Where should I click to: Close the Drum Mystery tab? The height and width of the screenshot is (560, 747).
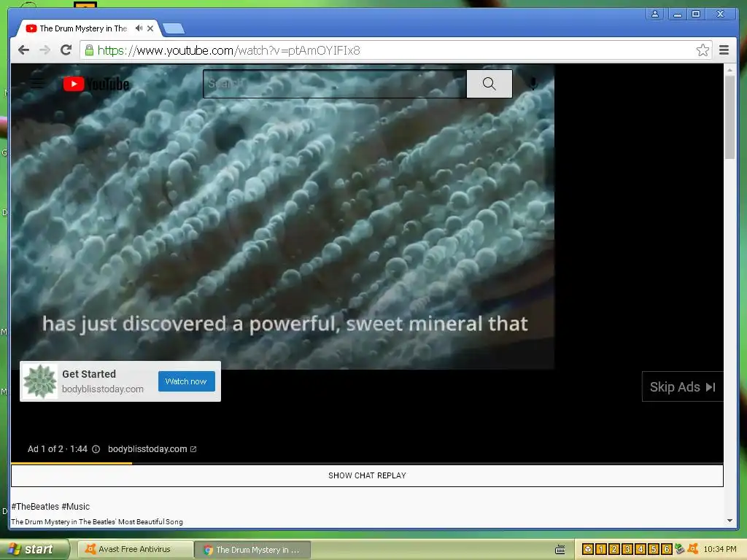pyautogui.click(x=150, y=28)
